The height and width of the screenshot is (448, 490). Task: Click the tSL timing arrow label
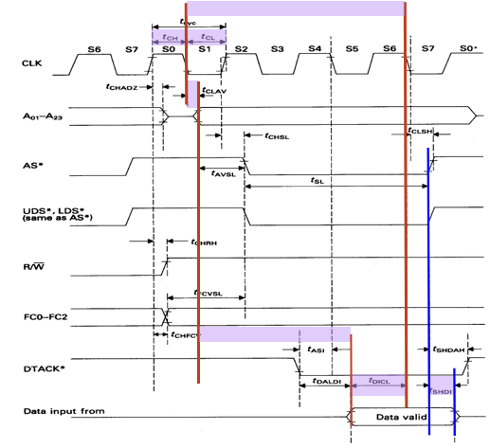click(x=318, y=180)
